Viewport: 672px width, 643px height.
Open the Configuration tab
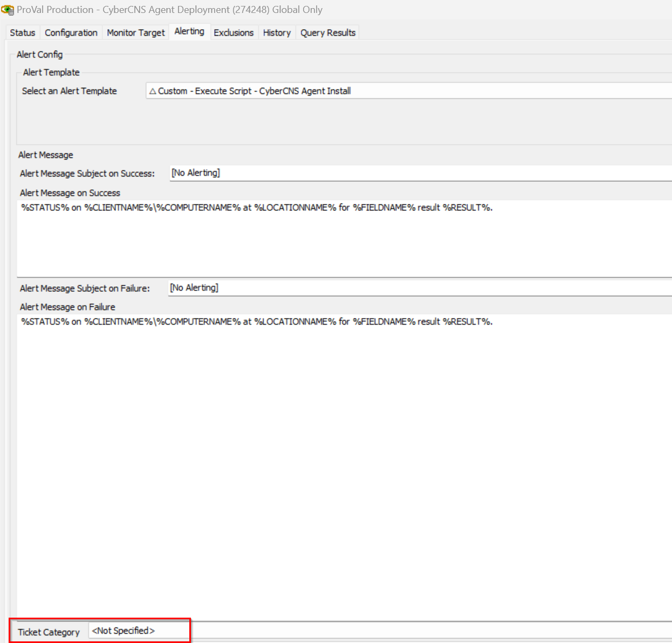(71, 33)
